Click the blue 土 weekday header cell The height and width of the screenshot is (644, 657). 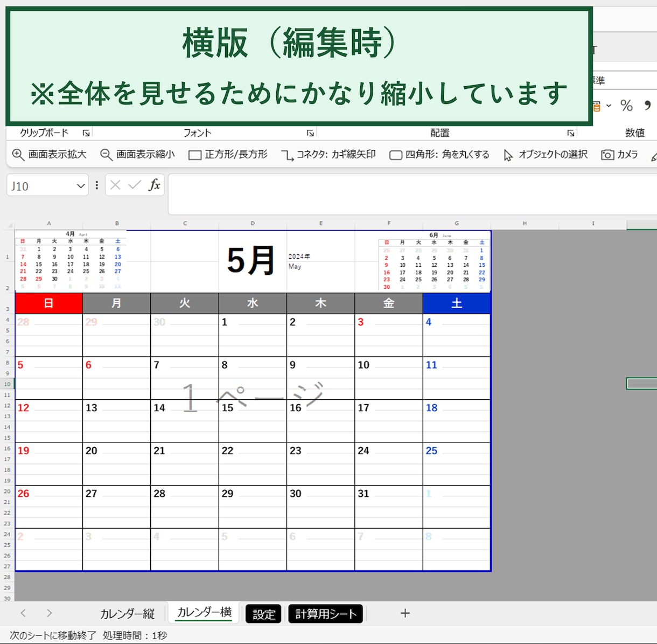[457, 303]
